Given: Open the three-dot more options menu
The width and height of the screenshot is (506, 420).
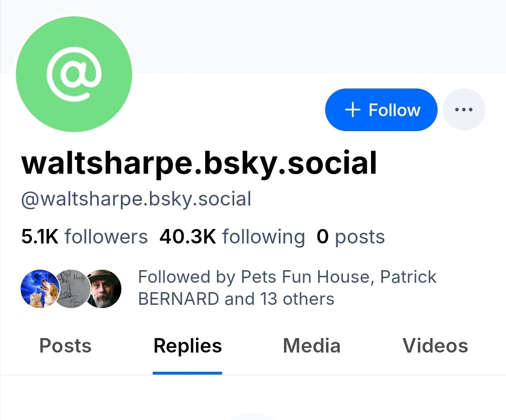Looking at the screenshot, I should pos(464,110).
